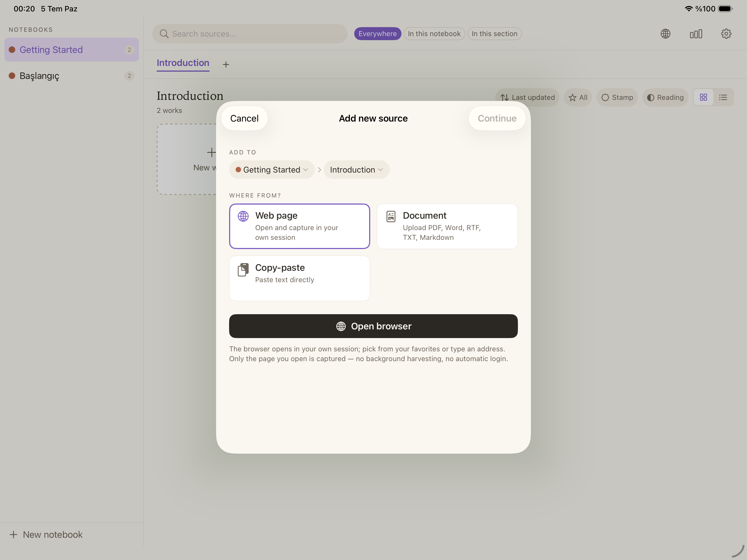Click the count badge on Başlangıç
This screenshot has height=560, width=747.
pyautogui.click(x=129, y=76)
